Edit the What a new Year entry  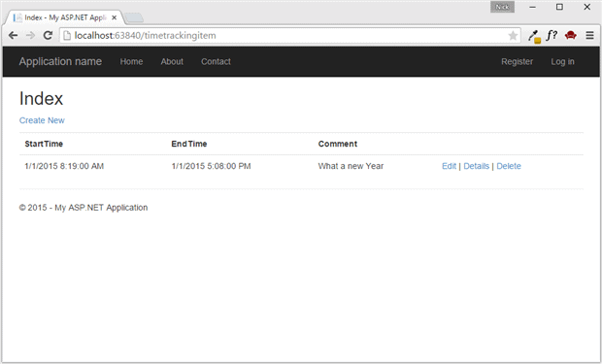coord(449,166)
